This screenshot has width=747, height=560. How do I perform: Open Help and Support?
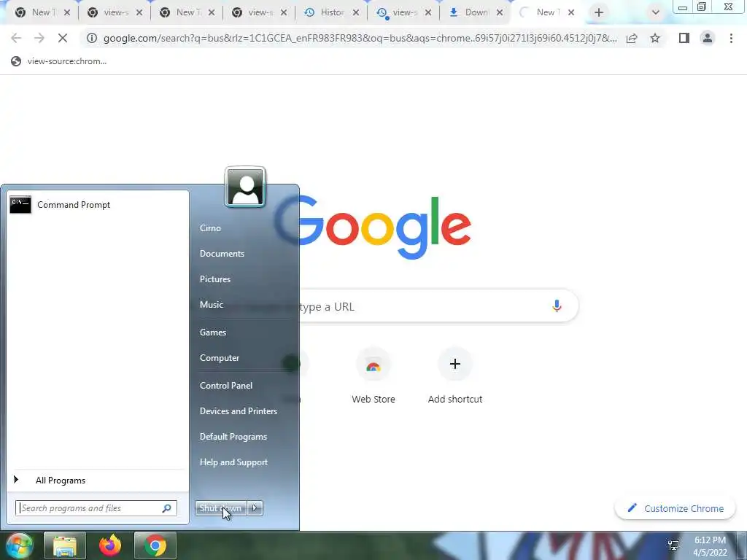click(x=233, y=462)
